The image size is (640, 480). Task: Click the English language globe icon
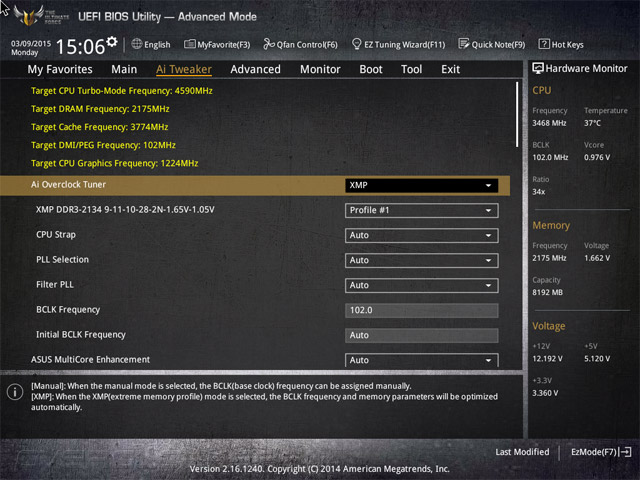(x=137, y=44)
